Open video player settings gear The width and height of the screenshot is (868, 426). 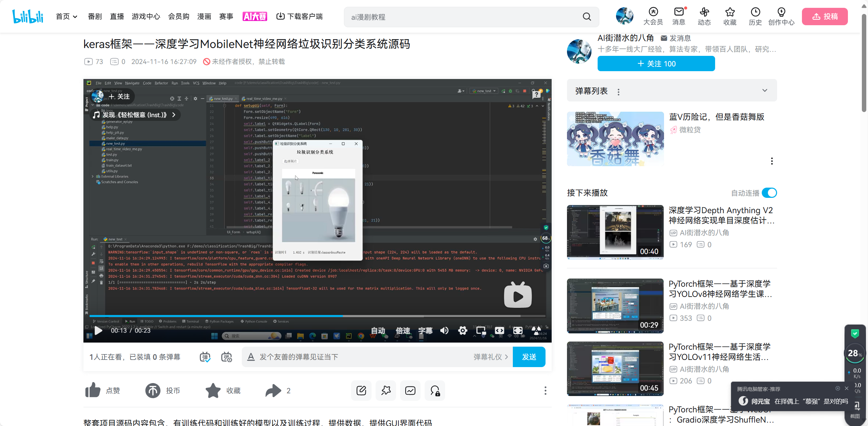[462, 330]
